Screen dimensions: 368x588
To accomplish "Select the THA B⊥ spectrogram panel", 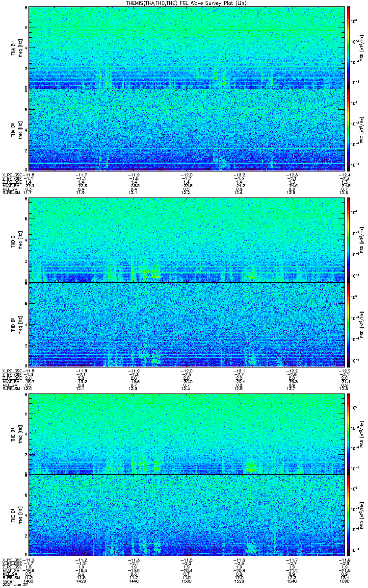I will [x=185, y=47].
